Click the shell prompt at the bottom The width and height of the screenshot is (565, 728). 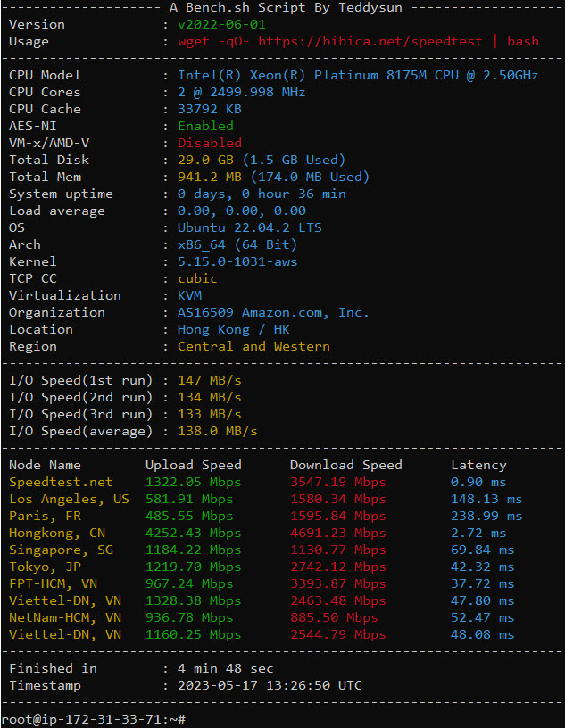(x=93, y=718)
